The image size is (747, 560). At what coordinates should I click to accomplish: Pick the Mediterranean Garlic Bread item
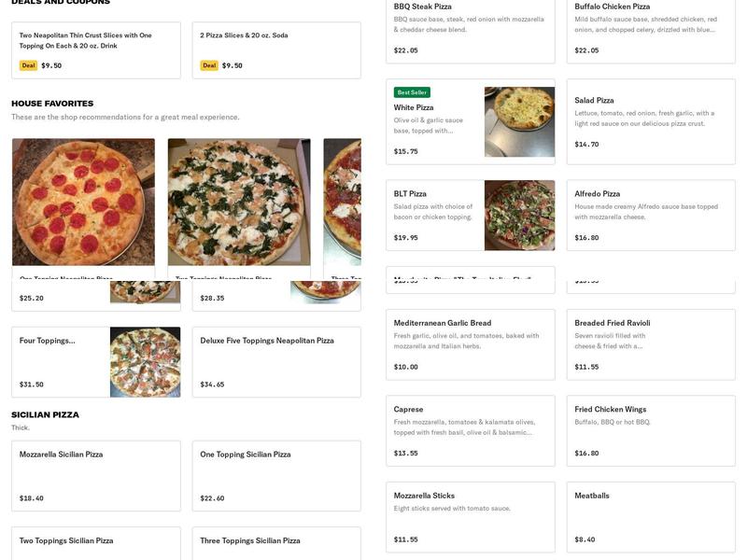coord(470,344)
